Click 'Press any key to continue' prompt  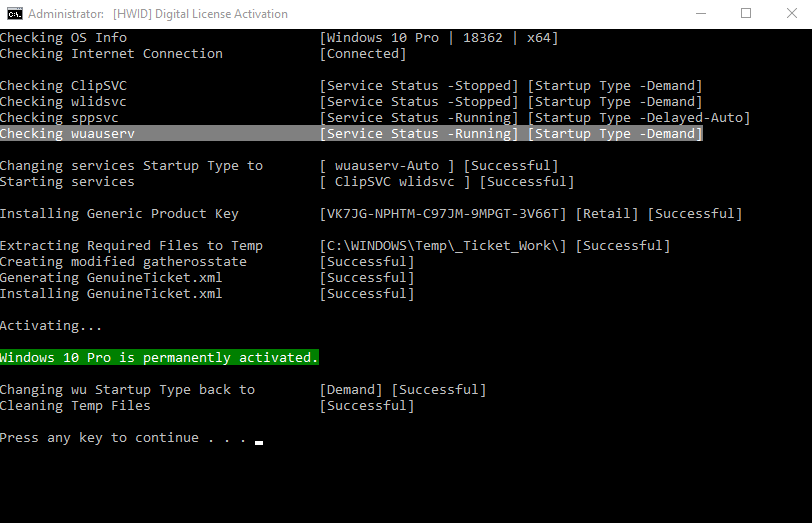click(x=123, y=438)
